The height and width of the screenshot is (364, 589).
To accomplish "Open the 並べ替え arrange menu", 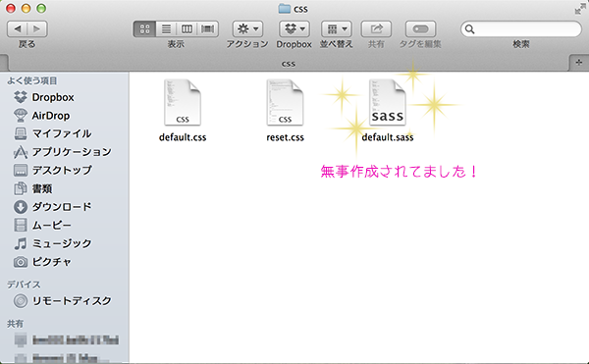I will pyautogui.click(x=337, y=28).
